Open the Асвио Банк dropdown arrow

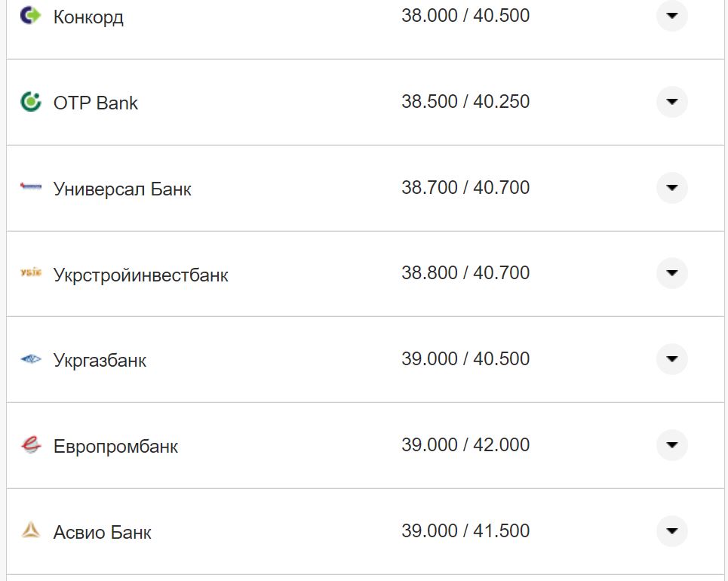click(671, 531)
